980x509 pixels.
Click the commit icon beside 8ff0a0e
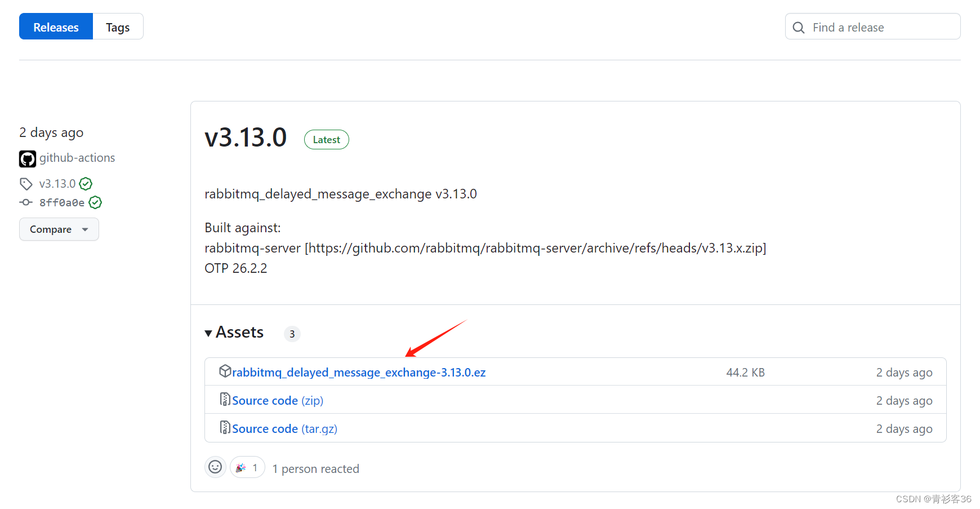[x=26, y=202]
